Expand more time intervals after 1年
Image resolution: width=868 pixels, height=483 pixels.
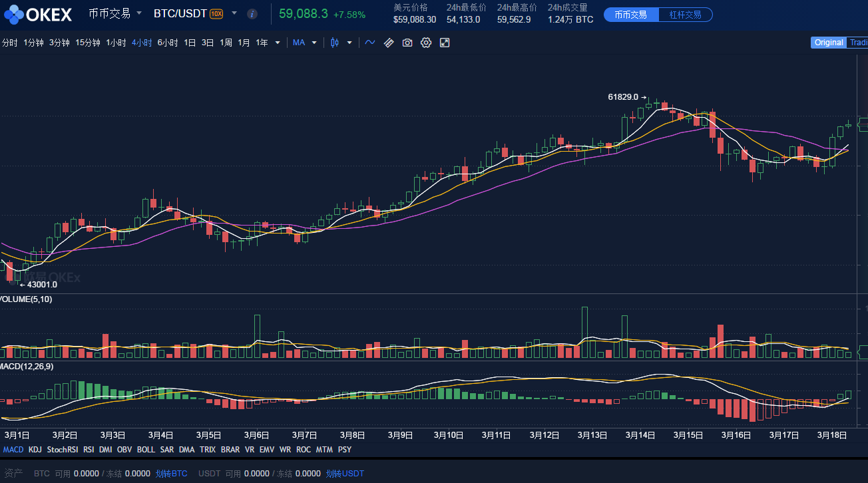click(278, 43)
